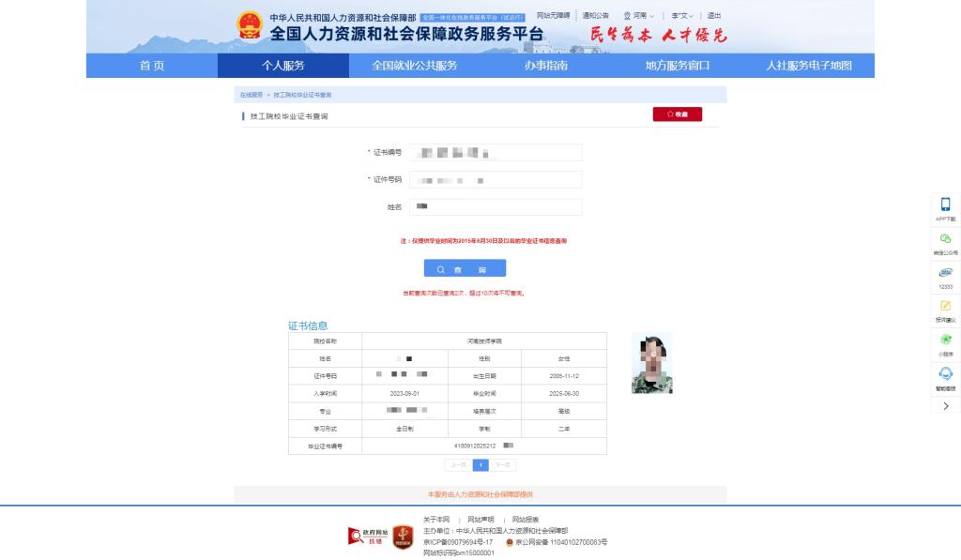Click the national emblem logo in header
This screenshot has width=961, height=560.
[x=250, y=25]
